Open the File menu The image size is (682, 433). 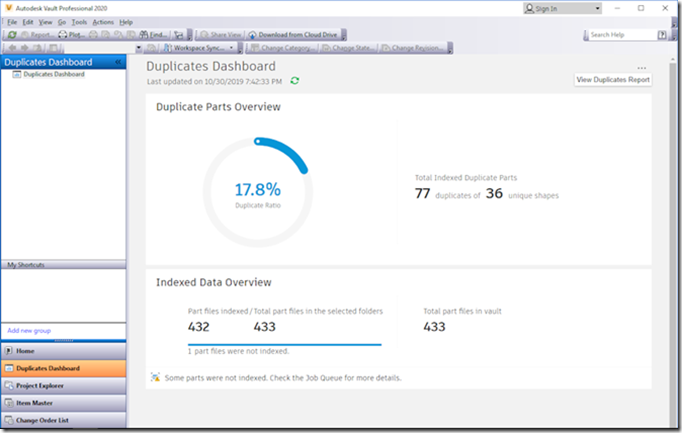click(12, 22)
